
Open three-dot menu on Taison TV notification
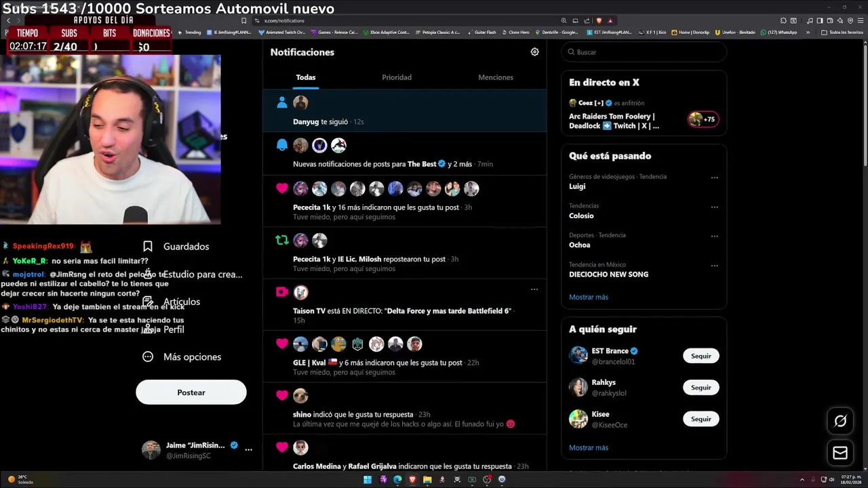click(534, 289)
